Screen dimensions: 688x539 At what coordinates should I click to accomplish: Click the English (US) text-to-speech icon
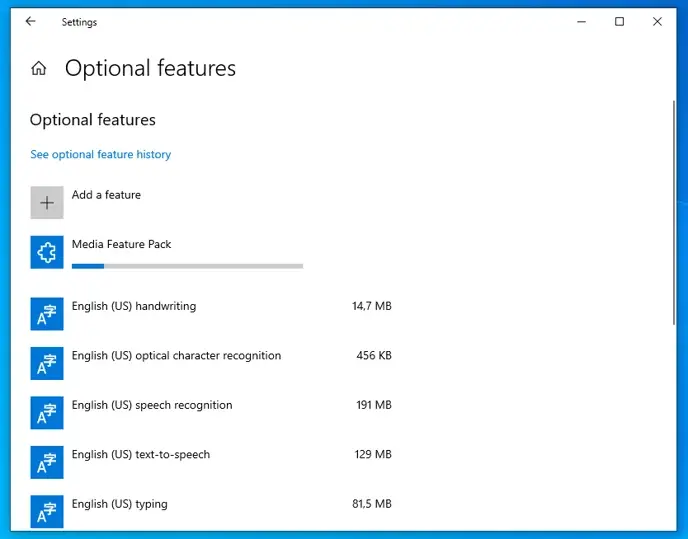(47, 462)
